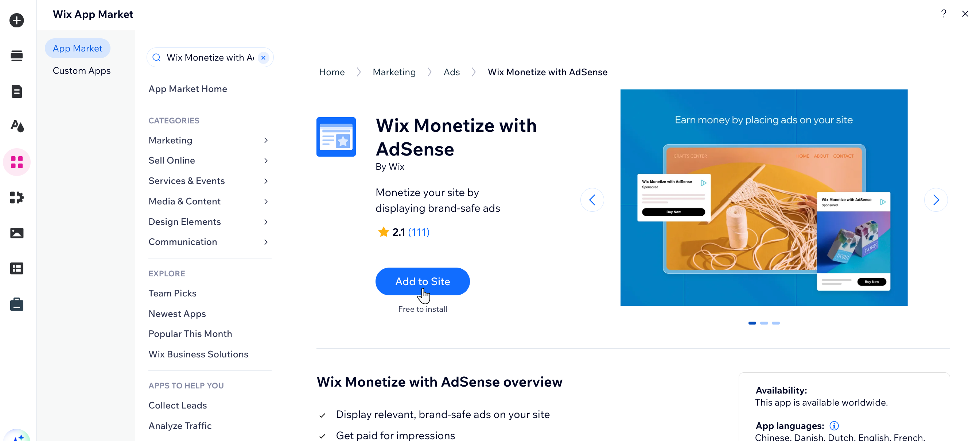The image size is (980, 441).
Task: Select the Ads breadcrumb tab
Action: point(451,71)
